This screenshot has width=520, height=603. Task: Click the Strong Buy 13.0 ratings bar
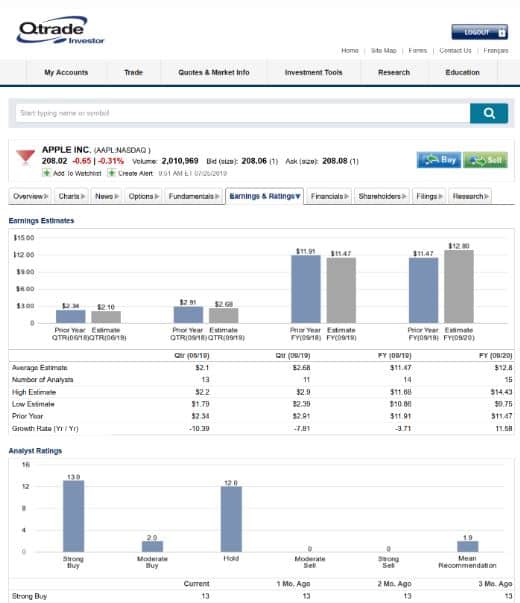point(73,516)
